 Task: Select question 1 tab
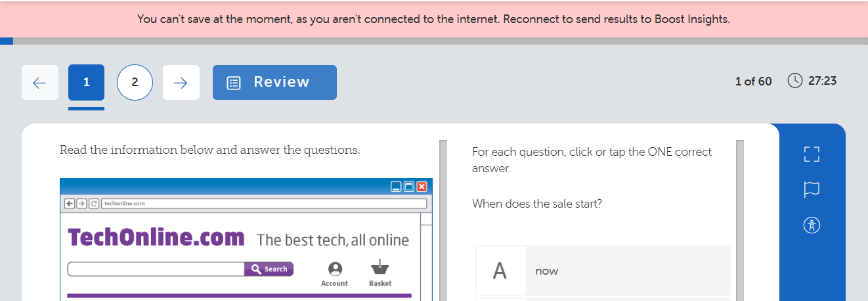point(86,82)
